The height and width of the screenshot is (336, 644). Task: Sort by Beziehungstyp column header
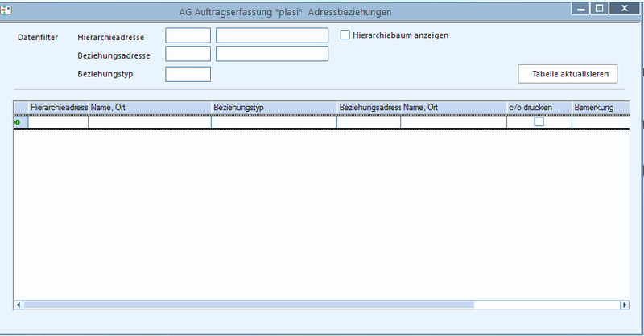tap(274, 108)
